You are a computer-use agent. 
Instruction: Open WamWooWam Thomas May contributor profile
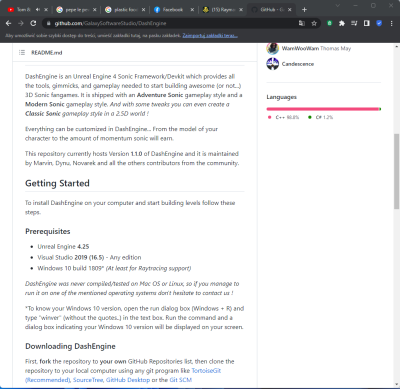[316, 48]
